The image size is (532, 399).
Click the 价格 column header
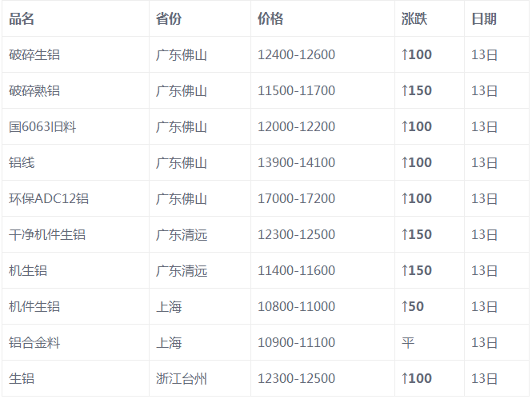(270, 19)
